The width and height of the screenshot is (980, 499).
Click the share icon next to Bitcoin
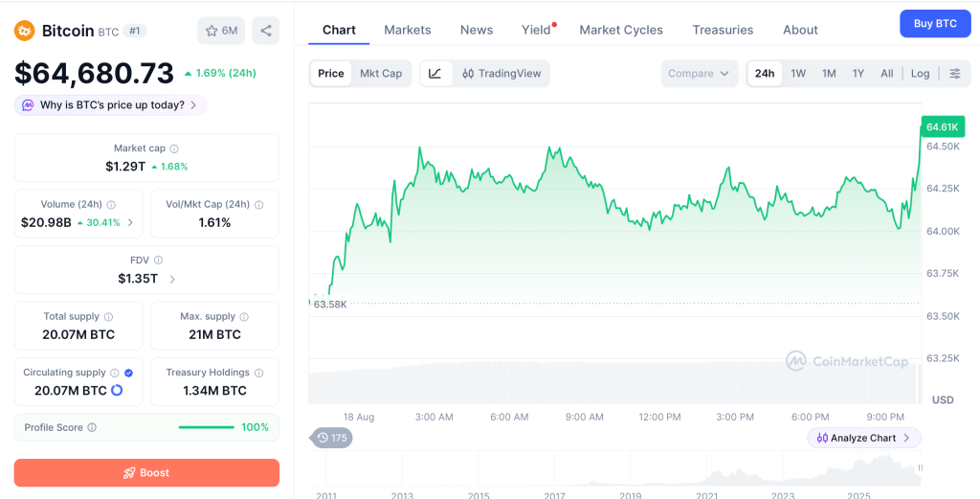(x=266, y=31)
